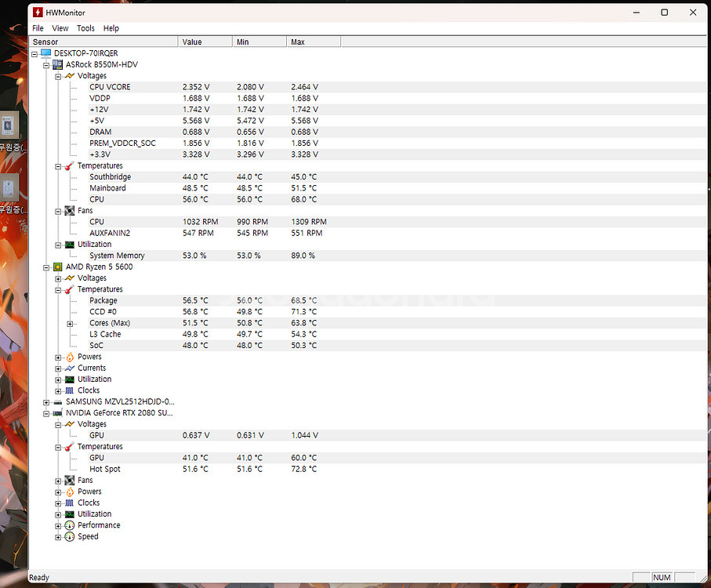Click the NVIDIA Voltages lightning icon

click(x=70, y=424)
